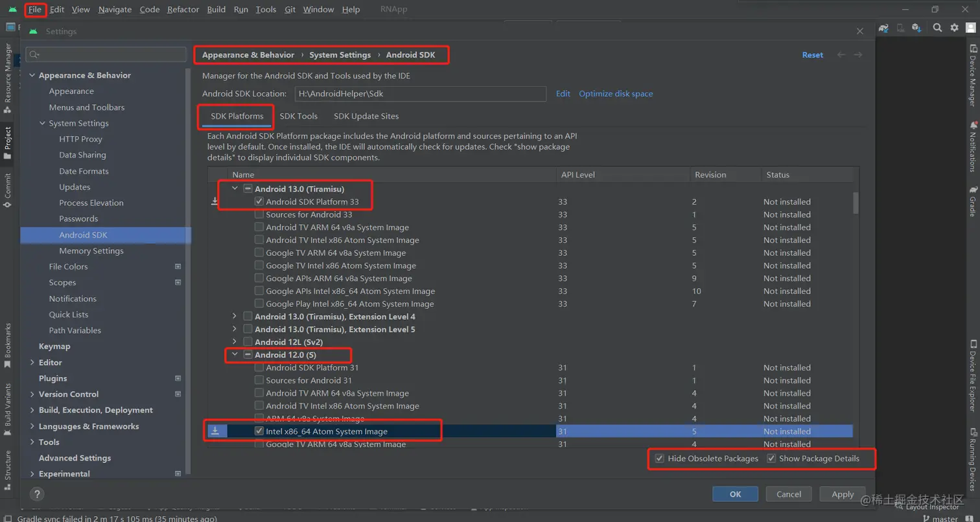Open the gear settings icon in the main toolbar
Viewport: 980px width, 522px height.
click(x=954, y=28)
